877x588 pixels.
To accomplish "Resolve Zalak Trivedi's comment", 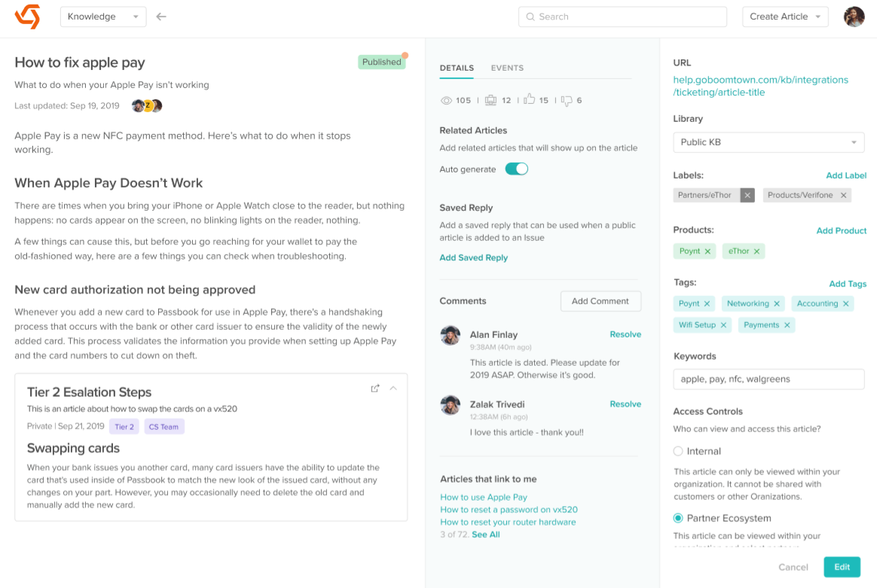I will click(x=625, y=404).
